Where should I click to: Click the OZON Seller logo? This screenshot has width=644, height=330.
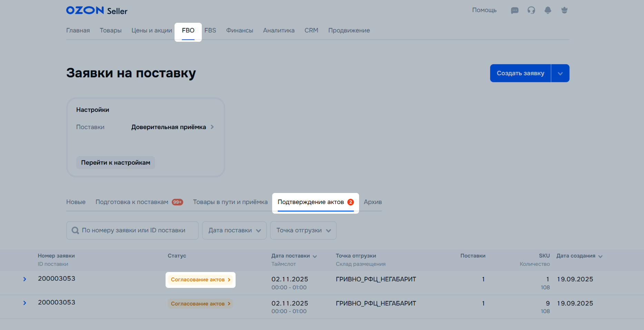(97, 11)
